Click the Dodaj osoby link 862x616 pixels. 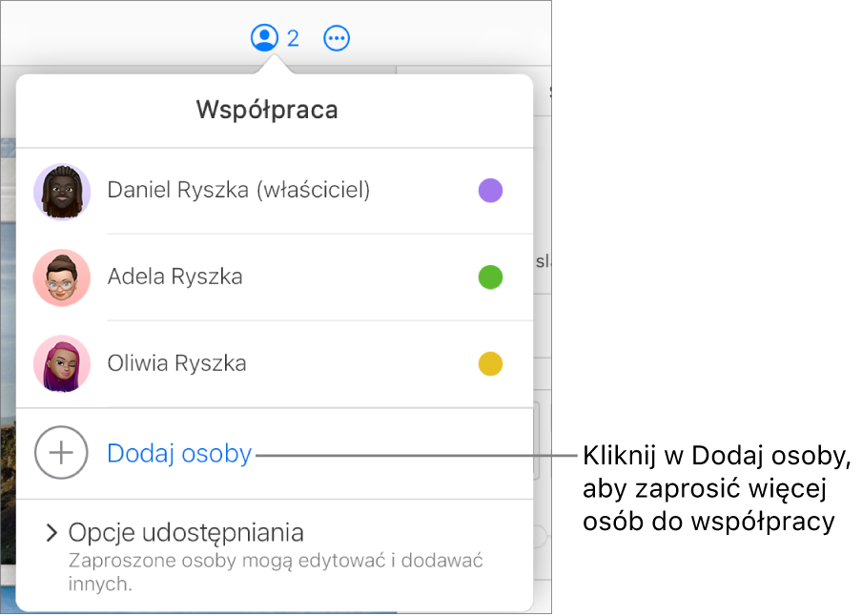179,453
